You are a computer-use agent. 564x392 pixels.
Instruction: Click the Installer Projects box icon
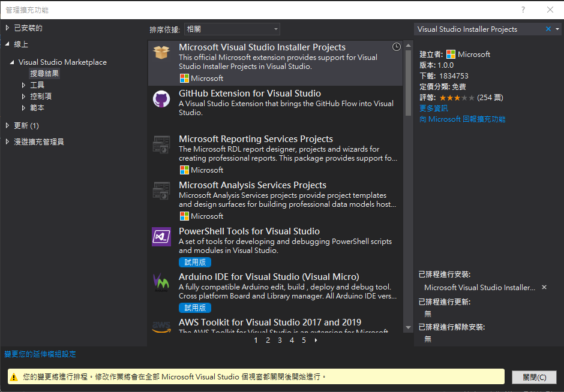(161, 53)
